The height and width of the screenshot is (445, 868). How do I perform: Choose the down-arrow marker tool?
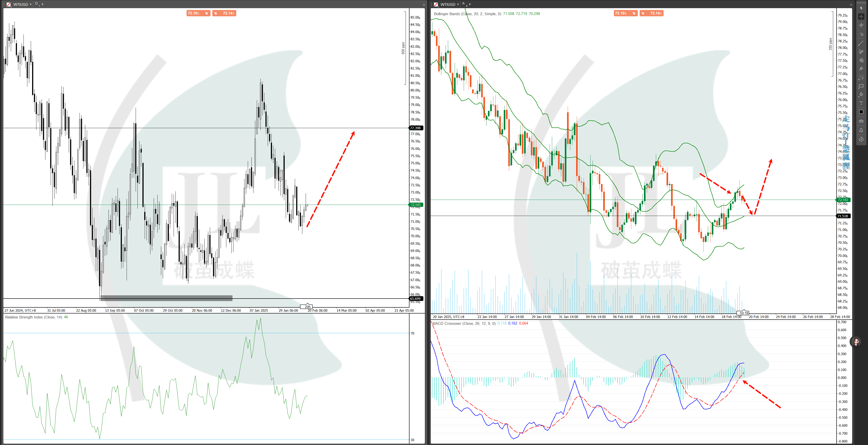point(861,95)
